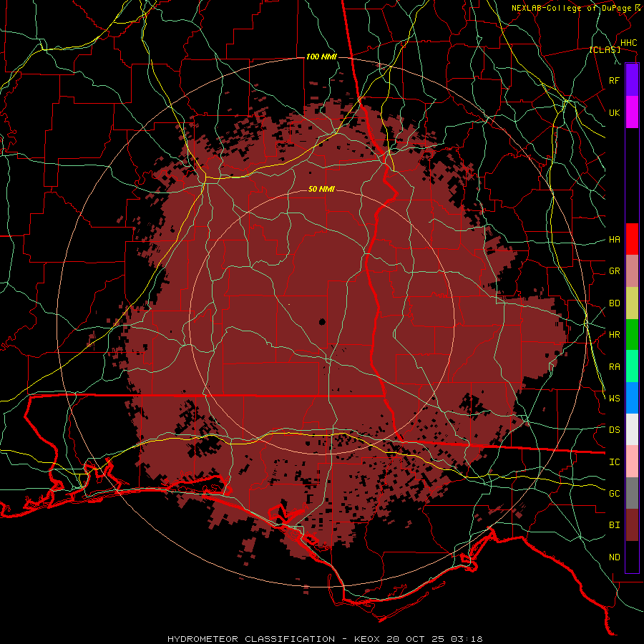Click the ND black legend swatch
The width and height of the screenshot is (644, 644).
632,557
